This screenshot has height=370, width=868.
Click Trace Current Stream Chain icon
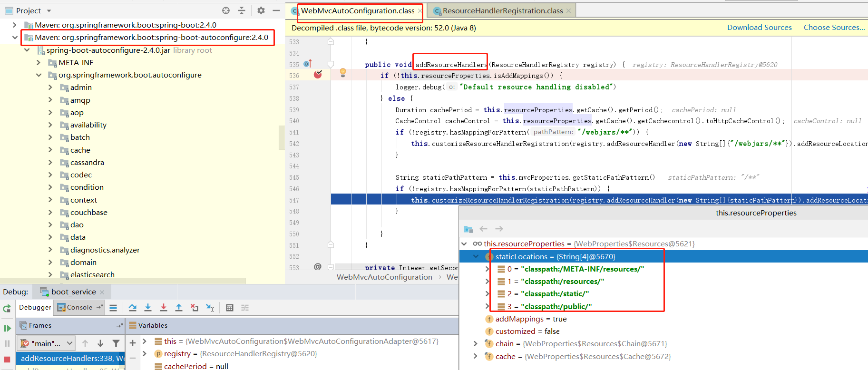[x=245, y=308]
